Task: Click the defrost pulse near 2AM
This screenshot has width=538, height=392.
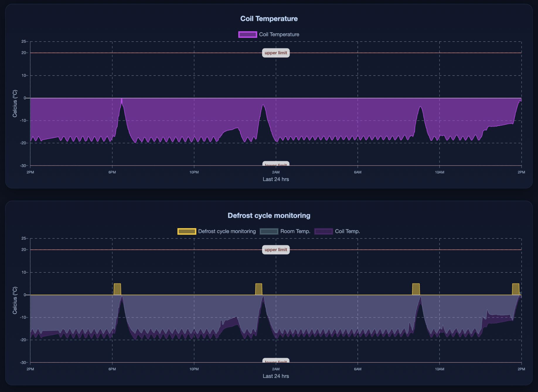Action: [x=259, y=289]
